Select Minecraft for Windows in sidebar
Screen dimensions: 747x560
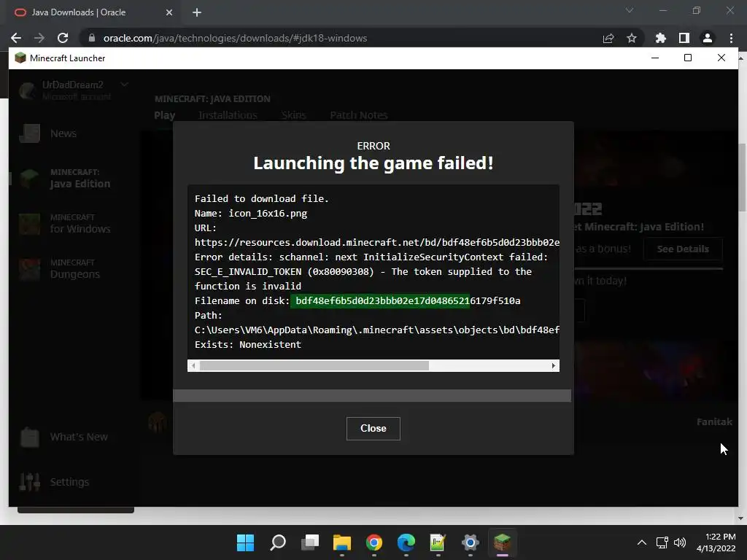tap(65, 224)
